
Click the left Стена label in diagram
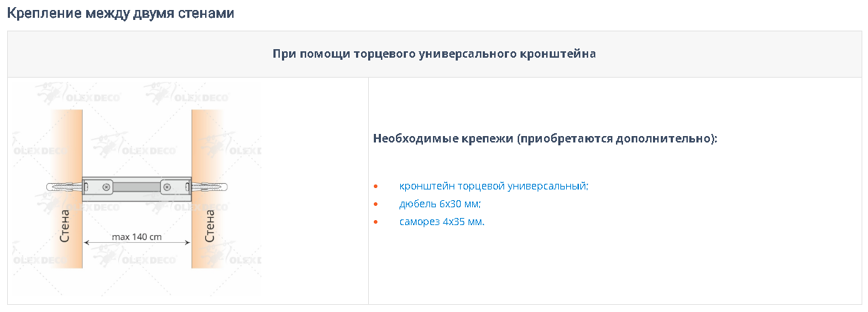65,226
